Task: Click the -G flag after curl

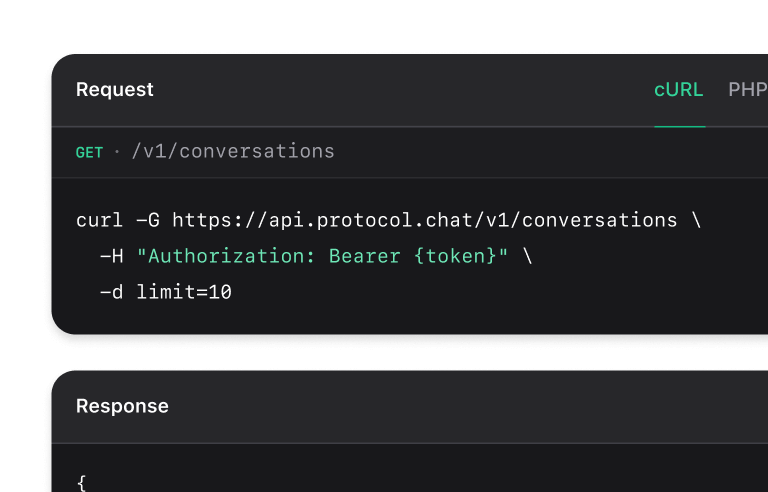Action: coord(148,220)
